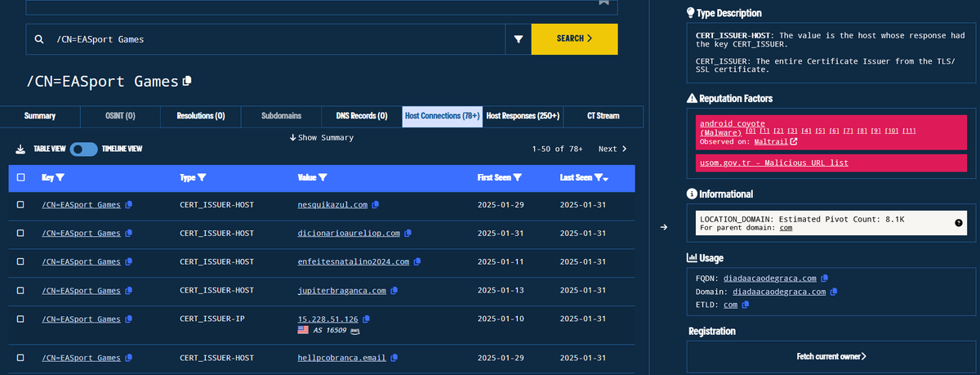The height and width of the screenshot is (375, 980).
Task: Copy the hellpcobranca.email value
Action: 394,358
